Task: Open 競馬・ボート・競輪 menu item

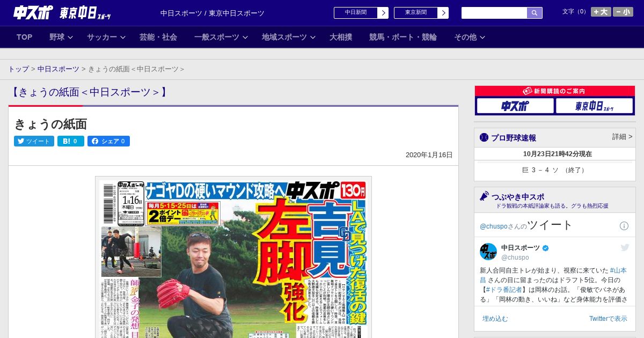Action: (x=403, y=37)
